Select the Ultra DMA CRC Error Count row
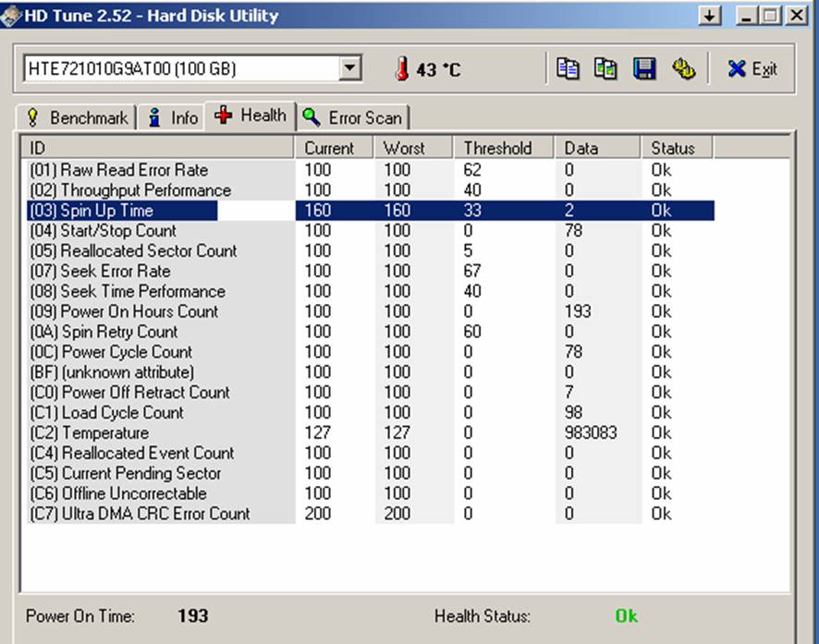Viewport: 819px width, 644px height. pyautogui.click(x=140, y=514)
